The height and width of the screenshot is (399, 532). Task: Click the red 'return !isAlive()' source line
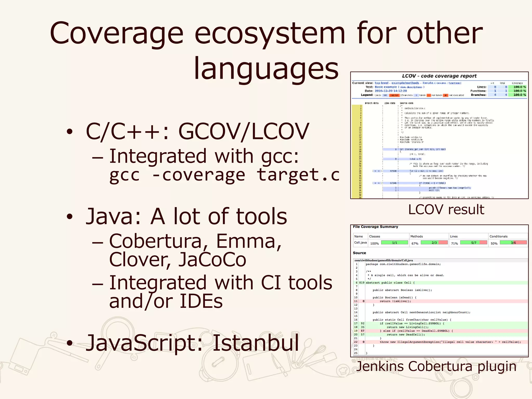395,301
